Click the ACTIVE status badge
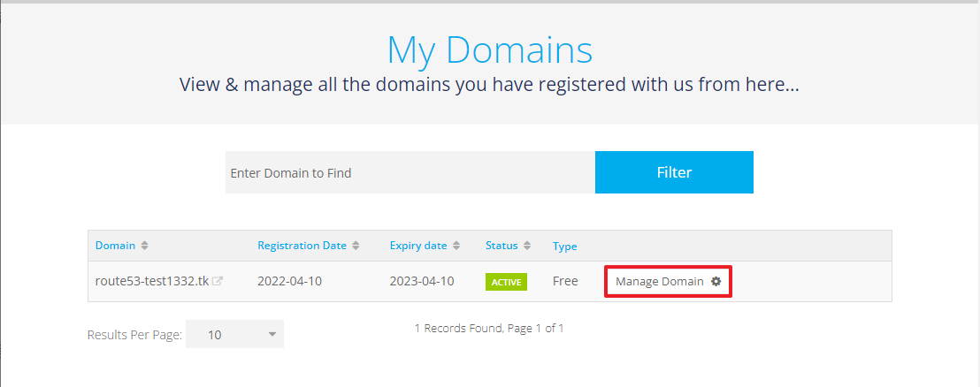The image size is (980, 387). coord(506,282)
